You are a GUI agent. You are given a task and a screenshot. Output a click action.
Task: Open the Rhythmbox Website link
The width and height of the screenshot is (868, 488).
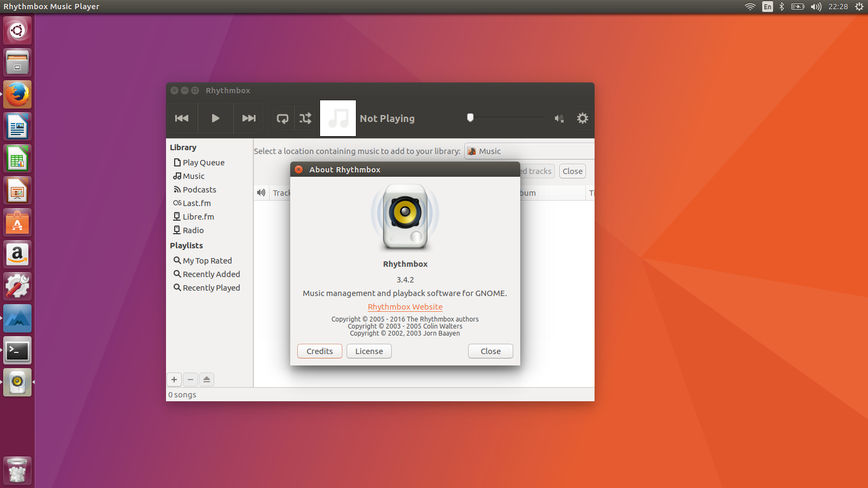pos(405,307)
